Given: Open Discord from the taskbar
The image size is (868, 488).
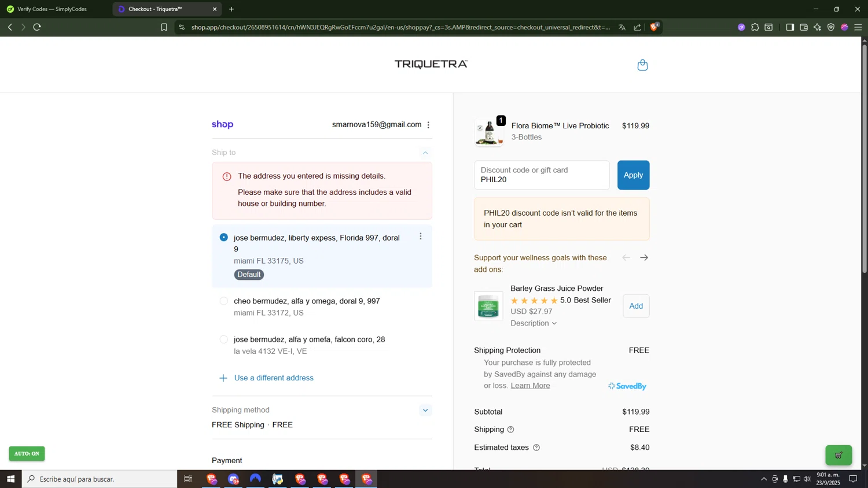Looking at the screenshot, I should [x=233, y=479].
